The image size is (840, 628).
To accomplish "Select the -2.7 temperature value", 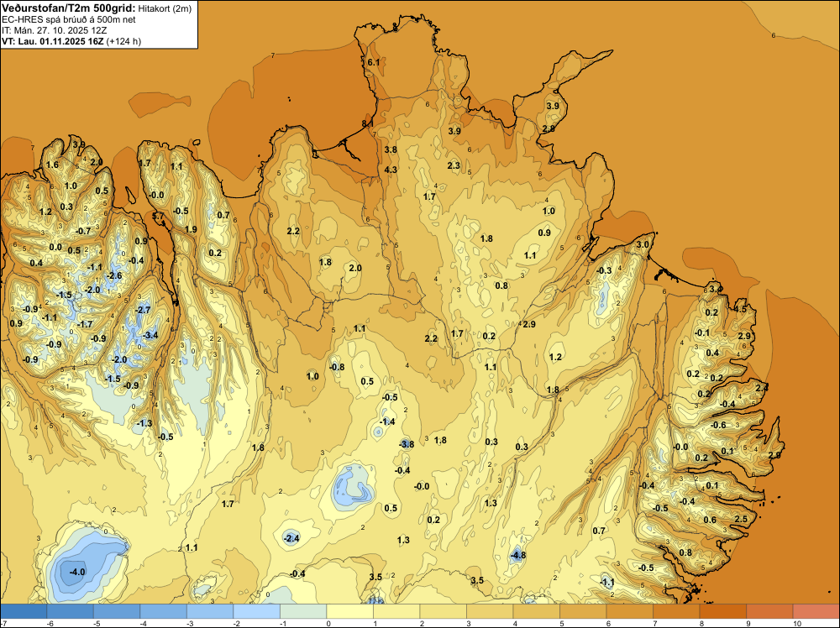I will [x=143, y=310].
